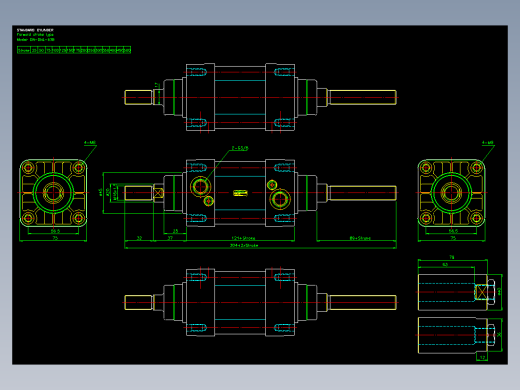
Task: Select the 63 dimension above the rod-end detail
Action: 445,264
